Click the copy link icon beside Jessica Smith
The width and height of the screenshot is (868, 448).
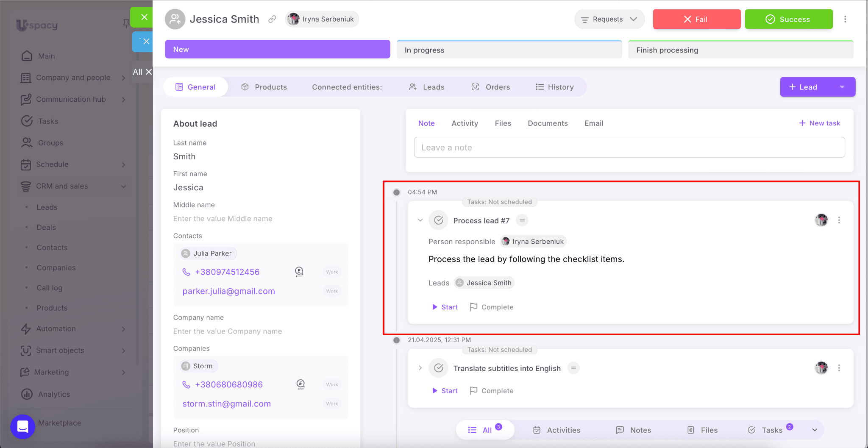[x=272, y=19]
